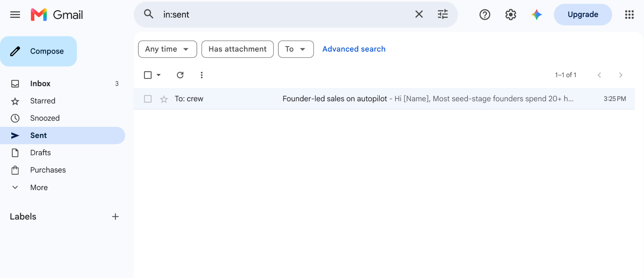Select the email to crew checkbox
Screen dimensions: 644x278
[x=148, y=99]
